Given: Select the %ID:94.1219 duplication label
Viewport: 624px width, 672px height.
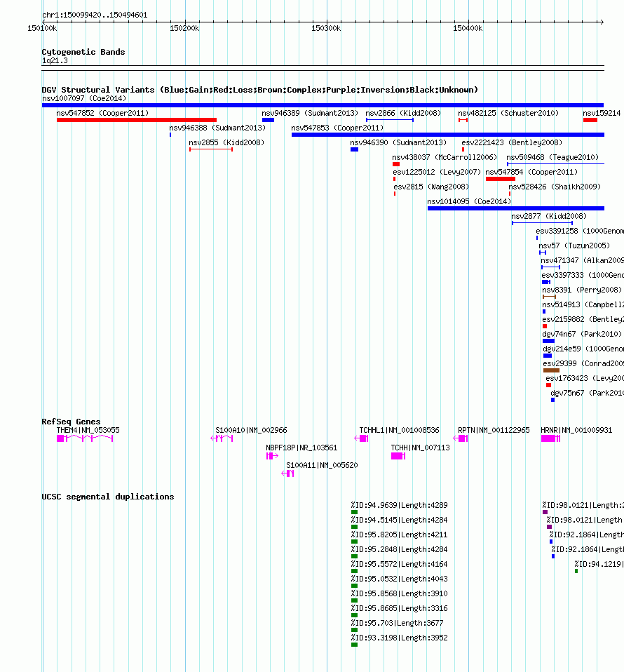Looking at the screenshot, I should [x=599, y=564].
